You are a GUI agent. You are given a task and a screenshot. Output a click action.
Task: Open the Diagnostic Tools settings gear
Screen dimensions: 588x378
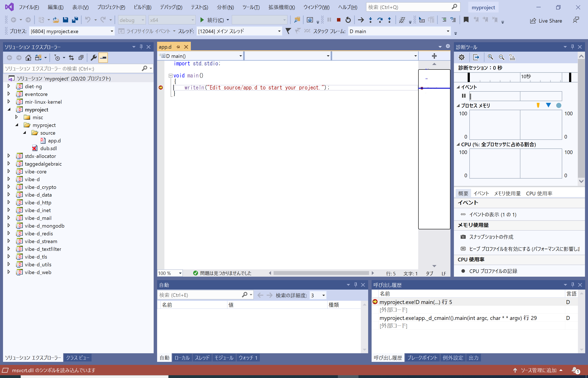[x=462, y=57]
